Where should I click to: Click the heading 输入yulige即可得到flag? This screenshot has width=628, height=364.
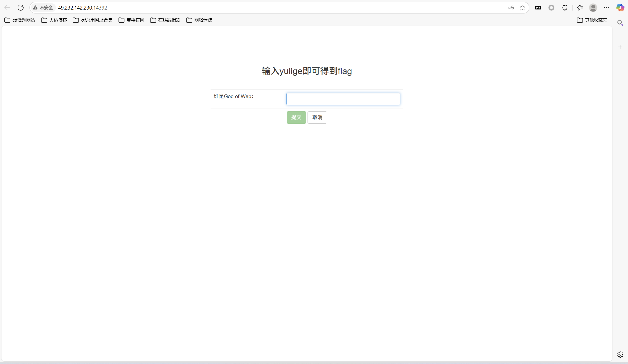[307, 71]
